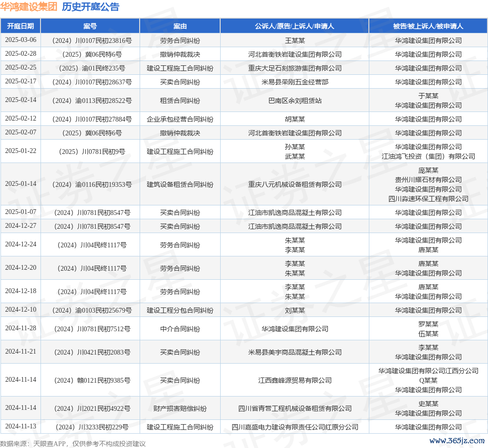Select the 案由 column header
The image size is (488, 448).
[180, 26]
